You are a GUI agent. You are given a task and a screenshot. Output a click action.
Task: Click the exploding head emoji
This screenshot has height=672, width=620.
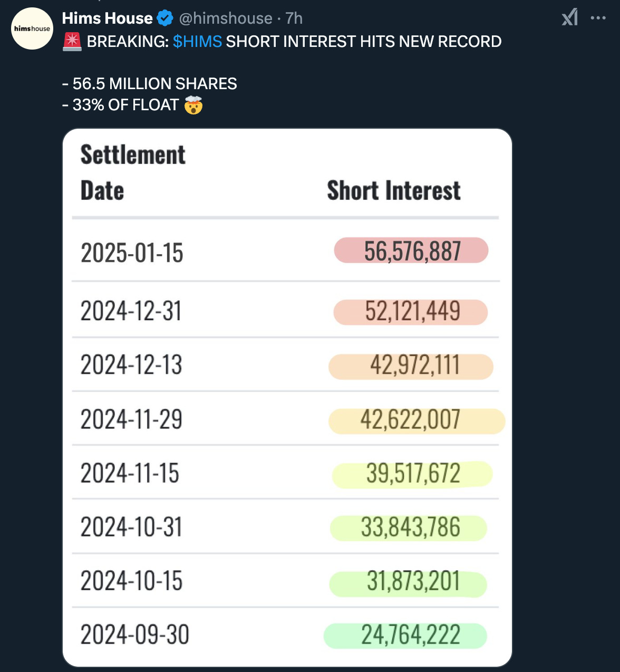[x=193, y=105]
